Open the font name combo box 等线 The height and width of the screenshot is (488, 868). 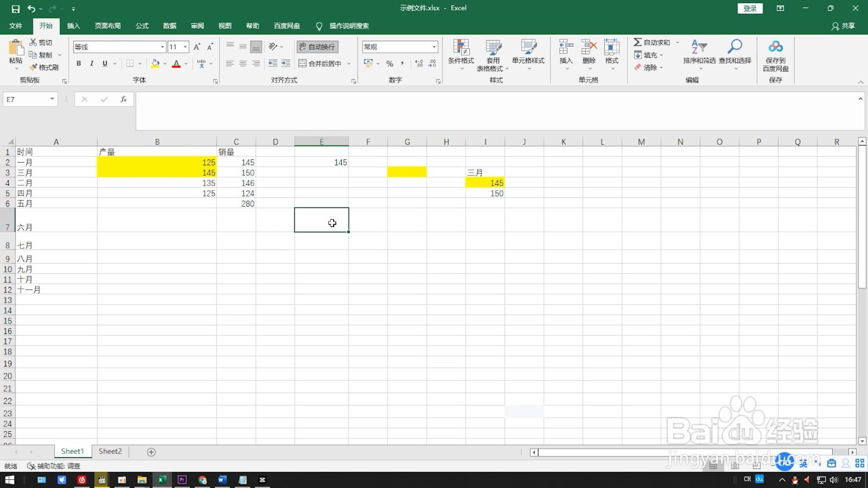tap(119, 47)
